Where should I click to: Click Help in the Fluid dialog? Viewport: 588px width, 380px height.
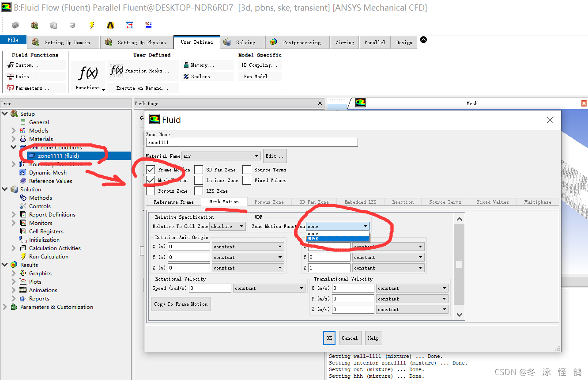pos(373,338)
